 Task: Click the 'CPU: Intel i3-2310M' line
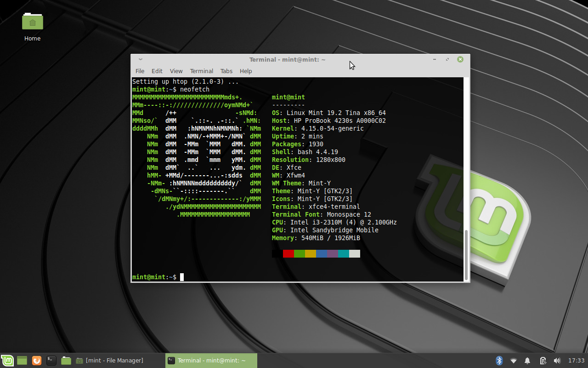coord(334,222)
